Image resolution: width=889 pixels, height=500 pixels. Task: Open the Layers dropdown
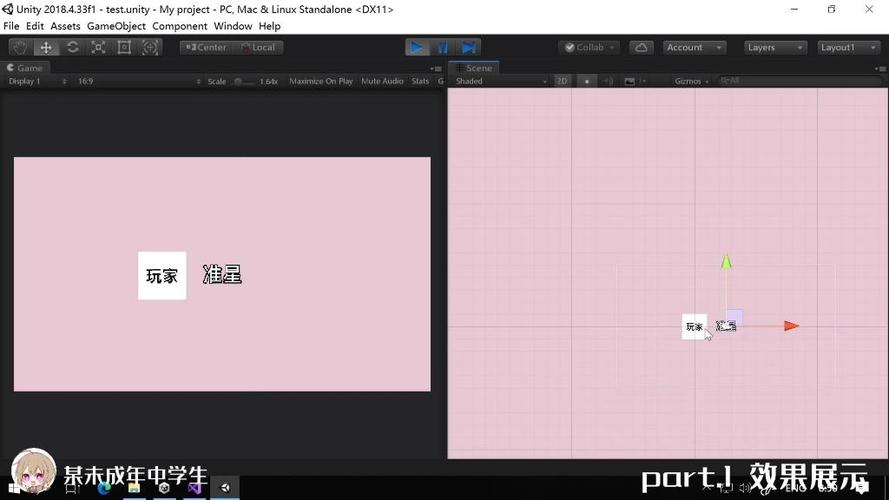pos(774,48)
